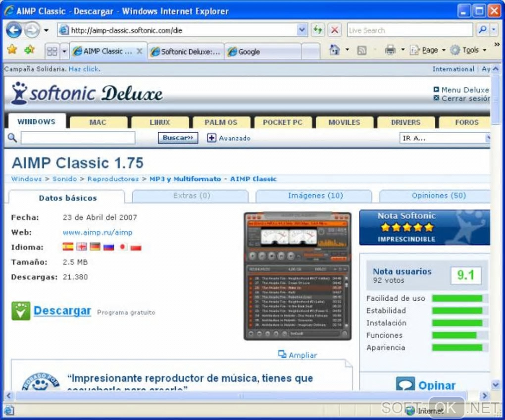Image resolution: width=505 pixels, height=420 pixels.
Task: Show more toolbar items chevron
Action: point(497,45)
